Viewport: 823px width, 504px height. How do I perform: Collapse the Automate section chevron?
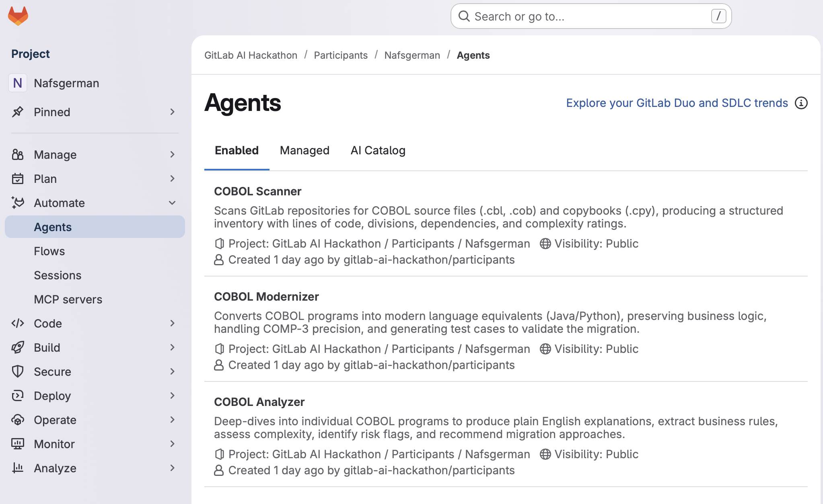(x=172, y=203)
